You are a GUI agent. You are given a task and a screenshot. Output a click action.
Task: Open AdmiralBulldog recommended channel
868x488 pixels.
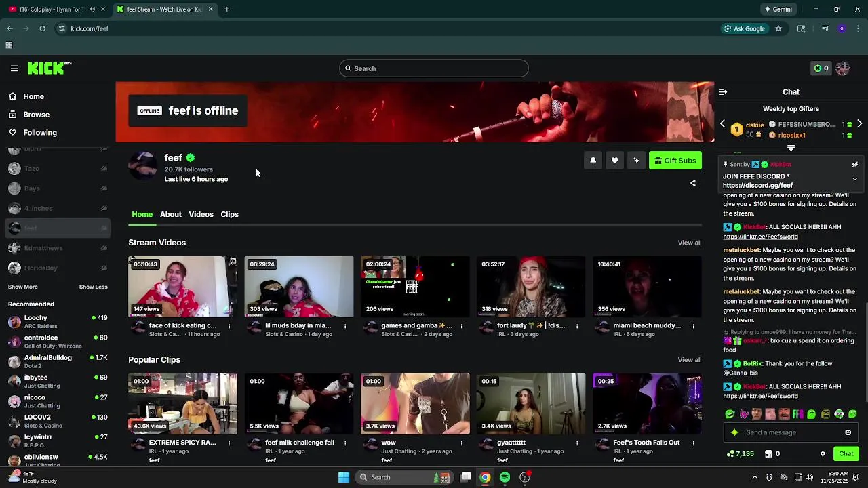(x=58, y=361)
